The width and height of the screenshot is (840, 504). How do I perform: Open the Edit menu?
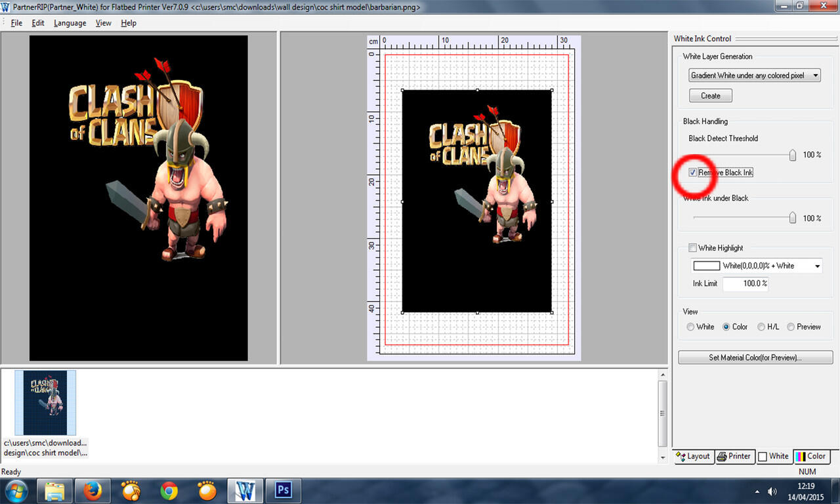(x=38, y=23)
